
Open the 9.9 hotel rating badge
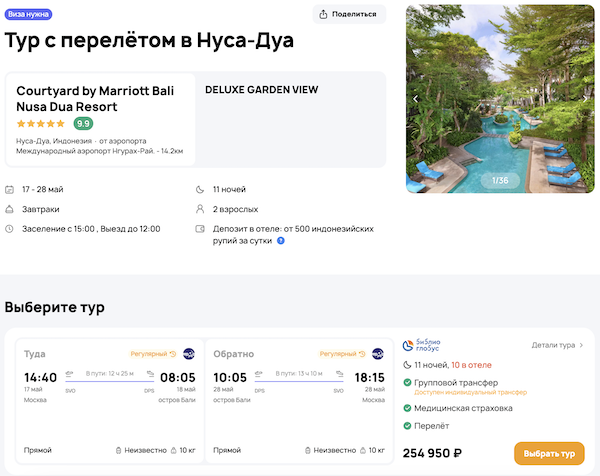pos(84,124)
